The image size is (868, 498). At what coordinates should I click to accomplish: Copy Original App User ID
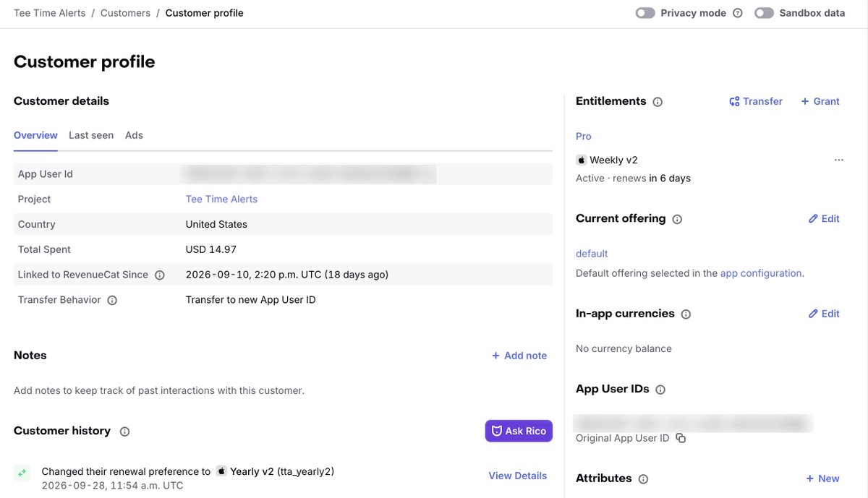tap(680, 438)
